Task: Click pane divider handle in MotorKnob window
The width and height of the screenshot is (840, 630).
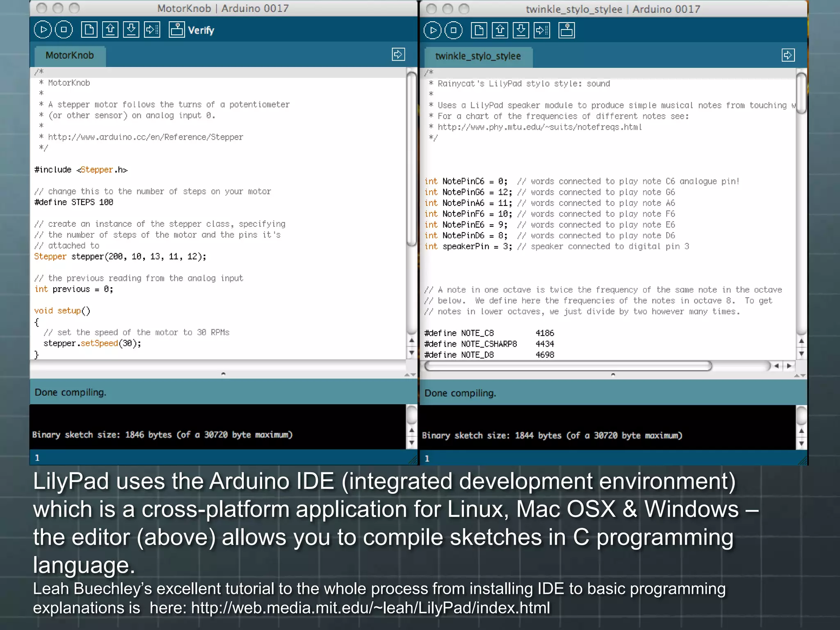Action: click(223, 374)
